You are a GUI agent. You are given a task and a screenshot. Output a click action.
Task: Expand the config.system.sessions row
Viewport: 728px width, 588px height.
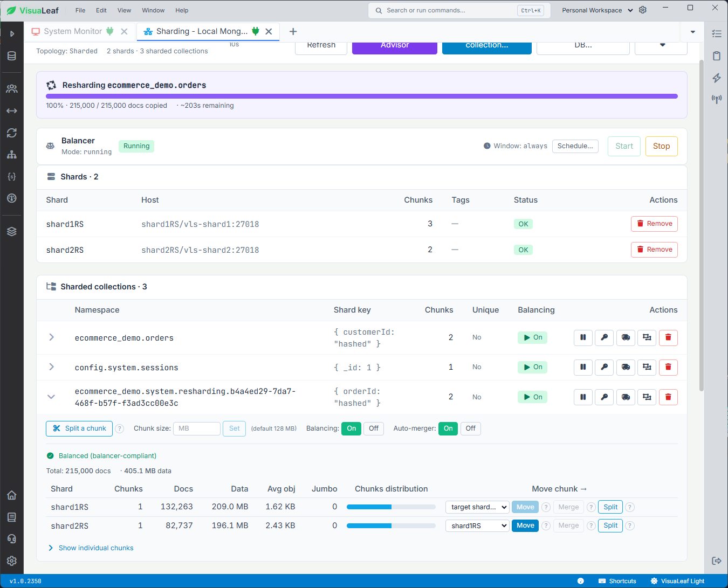51,367
